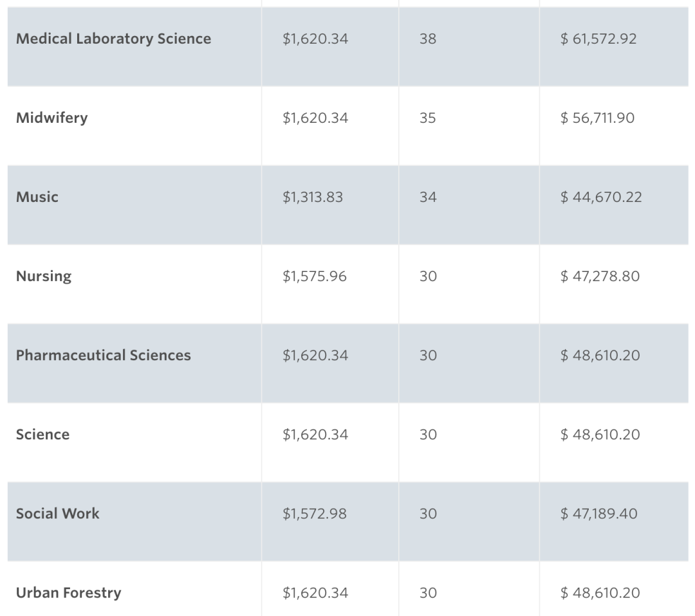Click the $ 44,670.22 Music total

(x=601, y=197)
